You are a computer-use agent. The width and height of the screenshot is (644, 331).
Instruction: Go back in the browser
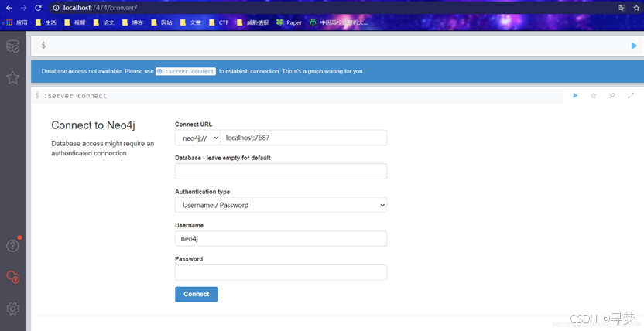pyautogui.click(x=9, y=8)
